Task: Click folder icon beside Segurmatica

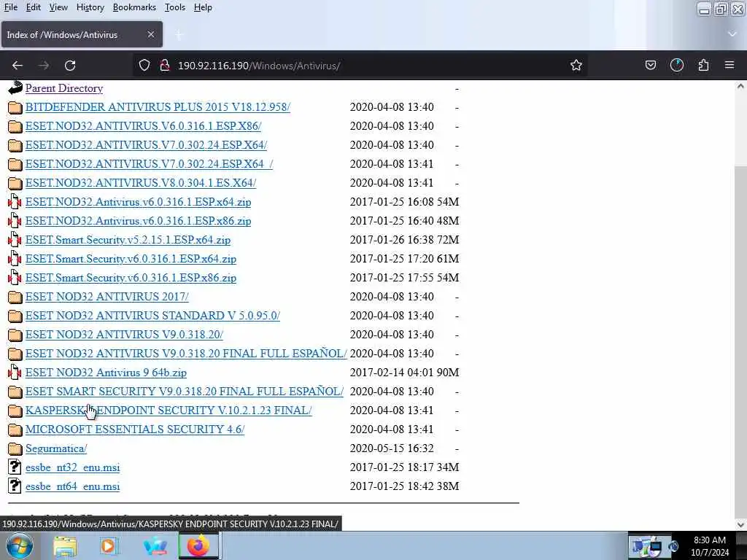Action: click(15, 448)
